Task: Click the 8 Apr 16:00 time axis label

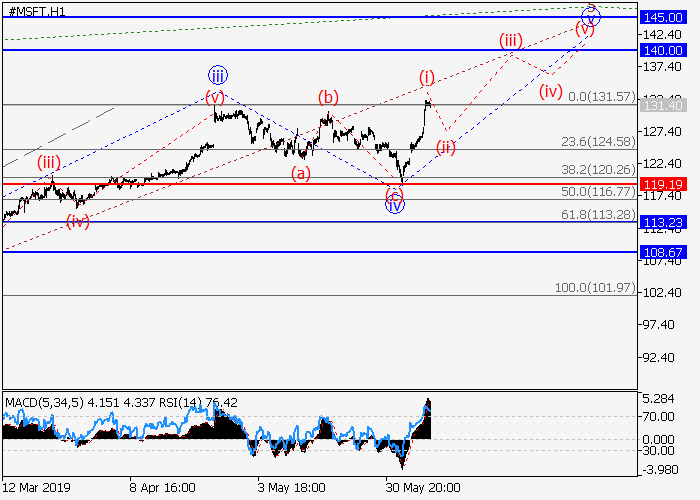Action: [x=162, y=488]
